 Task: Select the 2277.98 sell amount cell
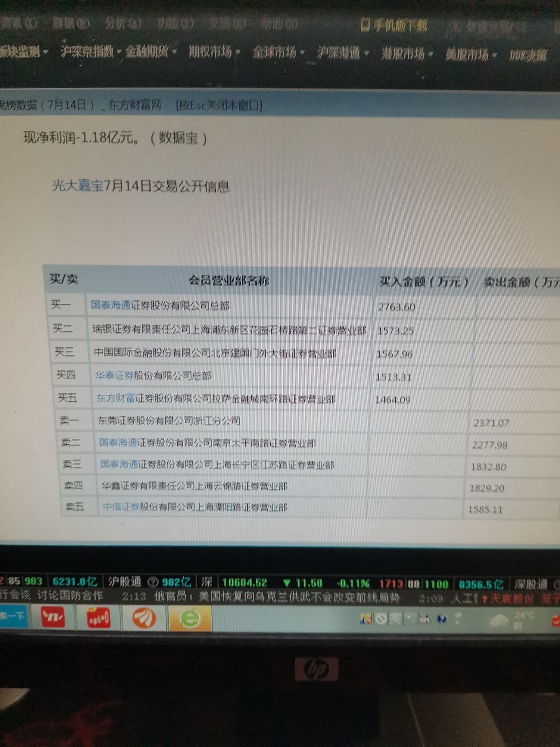(490, 445)
